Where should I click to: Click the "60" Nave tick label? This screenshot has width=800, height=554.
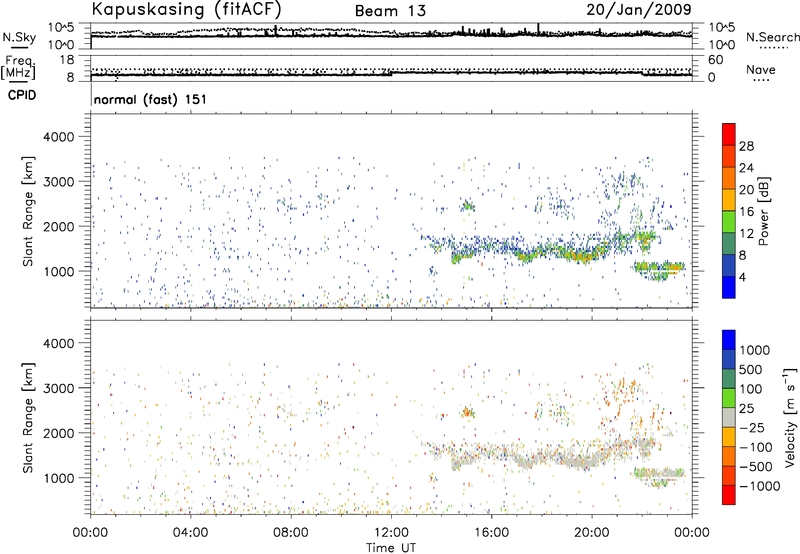pyautogui.click(x=715, y=60)
